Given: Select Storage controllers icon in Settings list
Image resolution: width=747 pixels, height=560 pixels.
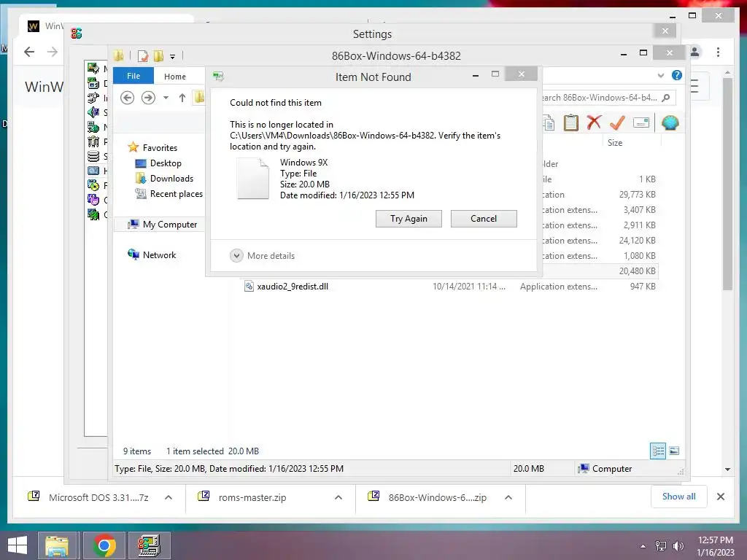Looking at the screenshot, I should click(94, 156).
